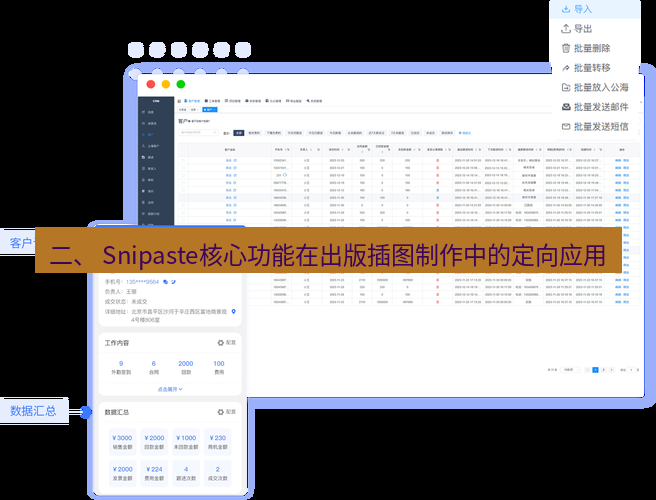Click the trash icon beside 批量删除
Image resolution: width=656 pixels, height=500 pixels.
pyautogui.click(x=566, y=48)
